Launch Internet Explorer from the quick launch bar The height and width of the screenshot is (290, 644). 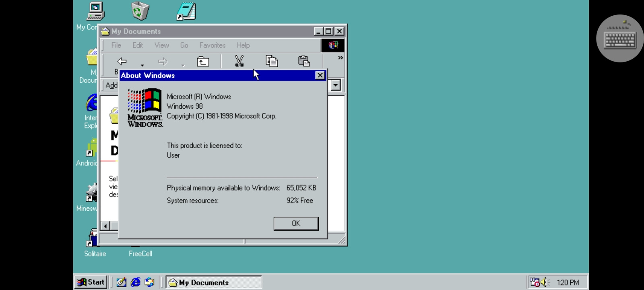[136, 282]
